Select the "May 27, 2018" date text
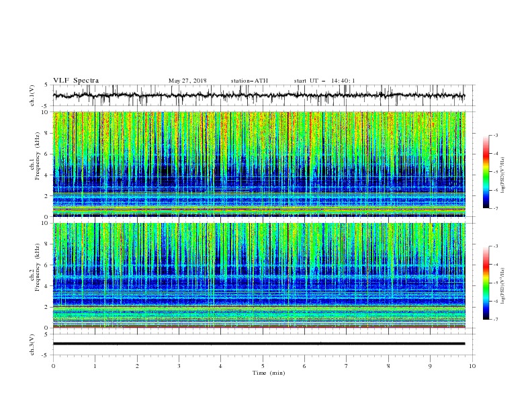The image size is (532, 411). coord(187,81)
